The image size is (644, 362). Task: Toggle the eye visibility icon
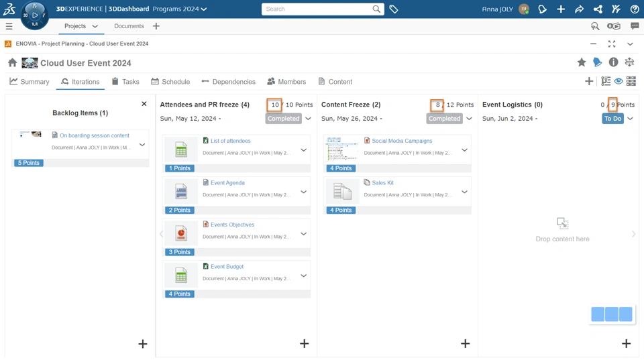tap(618, 81)
